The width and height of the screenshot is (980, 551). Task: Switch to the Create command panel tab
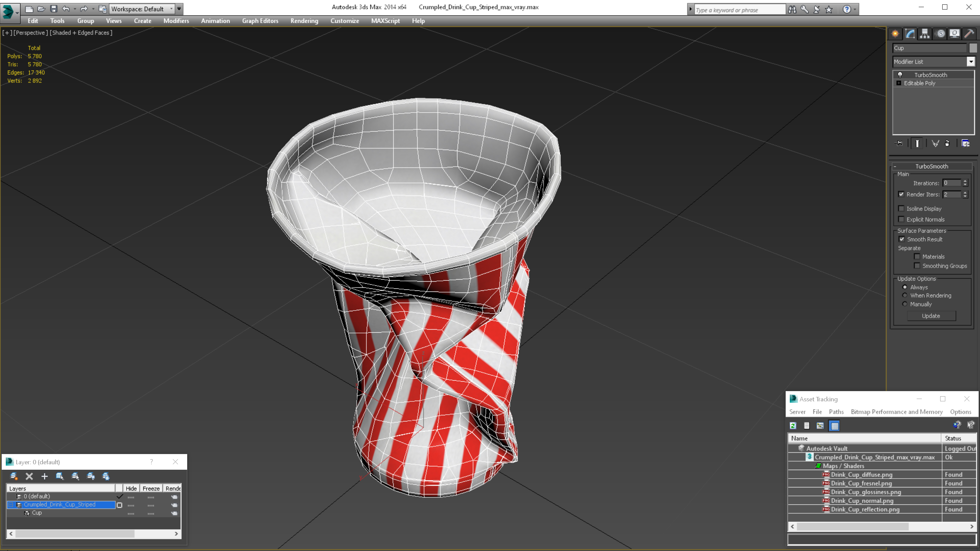895,34
